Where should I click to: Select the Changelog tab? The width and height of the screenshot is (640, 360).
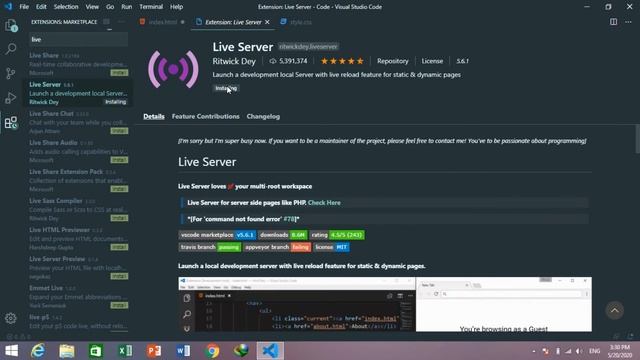coord(263,116)
